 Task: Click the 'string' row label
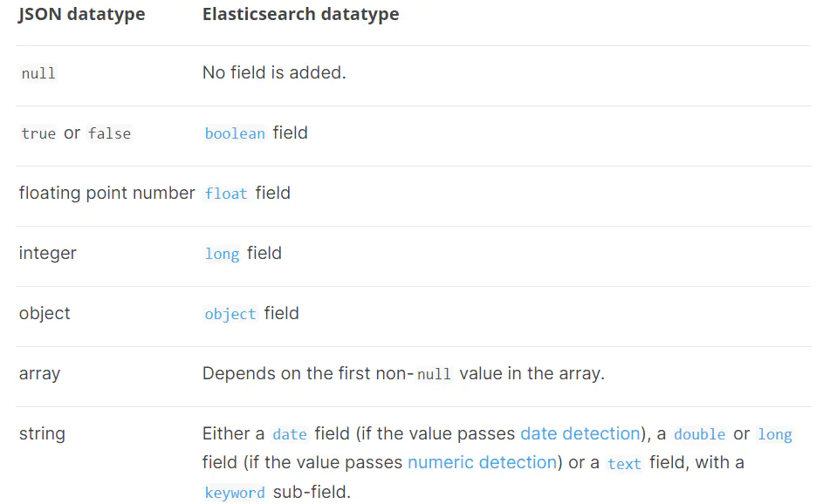(42, 433)
